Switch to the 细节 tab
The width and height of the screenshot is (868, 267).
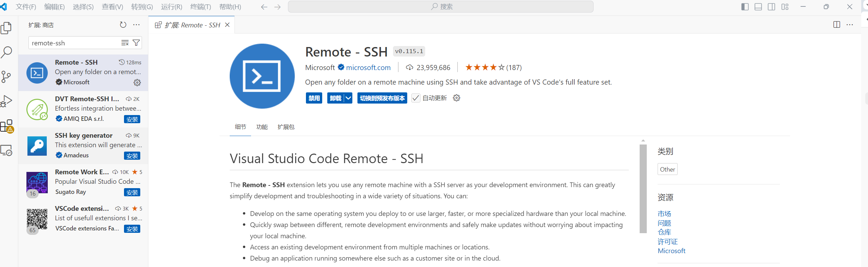pos(240,127)
